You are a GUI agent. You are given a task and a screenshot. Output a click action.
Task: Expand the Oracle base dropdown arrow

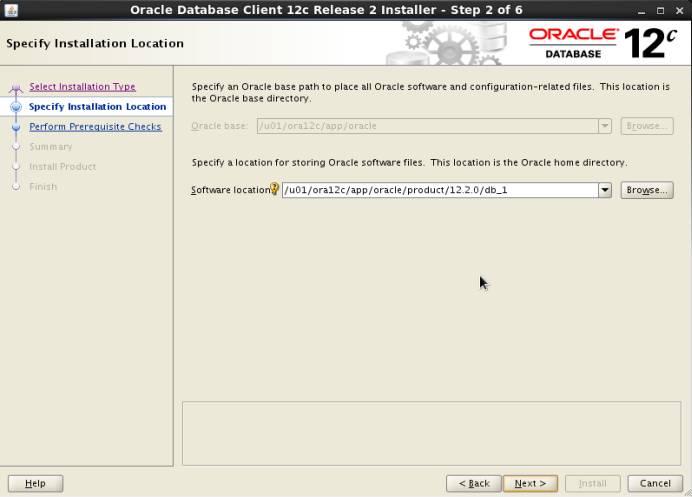coord(605,126)
